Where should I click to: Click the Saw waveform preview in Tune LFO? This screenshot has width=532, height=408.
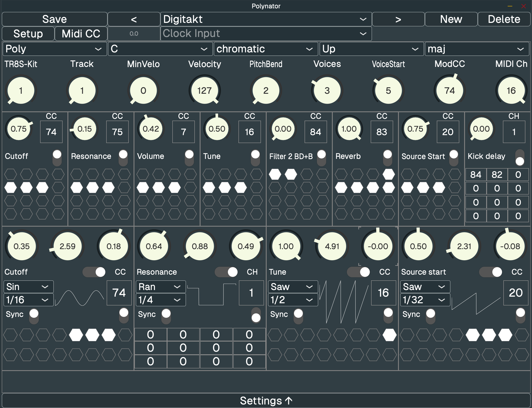(x=344, y=302)
